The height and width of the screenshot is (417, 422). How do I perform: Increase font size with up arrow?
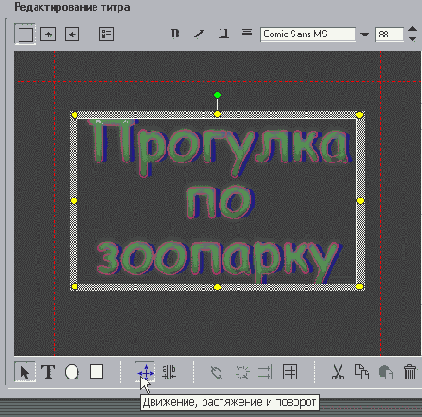(413, 29)
